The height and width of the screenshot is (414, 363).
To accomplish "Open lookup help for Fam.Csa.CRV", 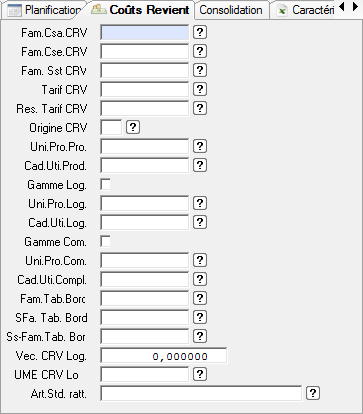I will coord(200,32).
